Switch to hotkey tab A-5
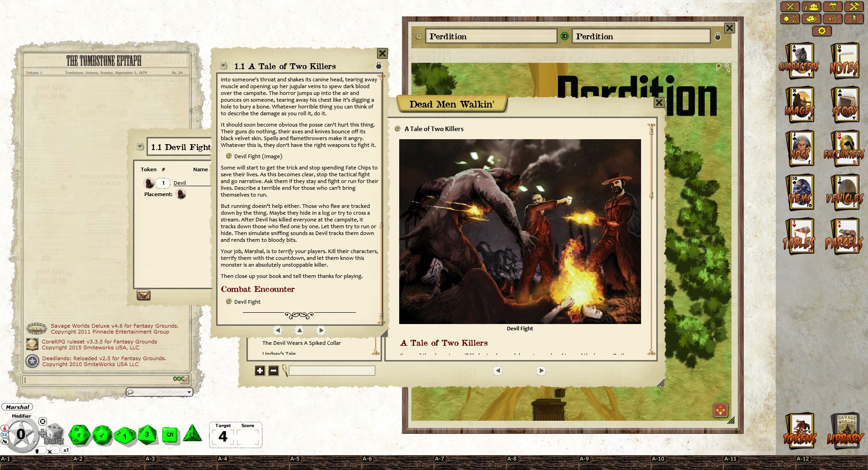This screenshot has height=470, width=868. click(x=294, y=459)
